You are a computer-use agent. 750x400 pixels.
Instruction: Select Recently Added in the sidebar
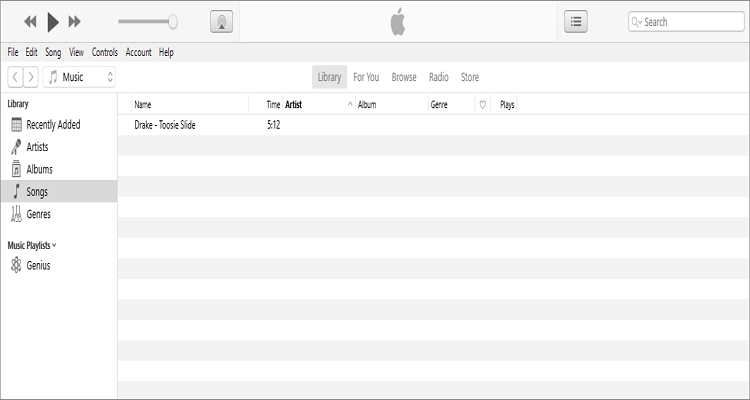tap(59, 124)
